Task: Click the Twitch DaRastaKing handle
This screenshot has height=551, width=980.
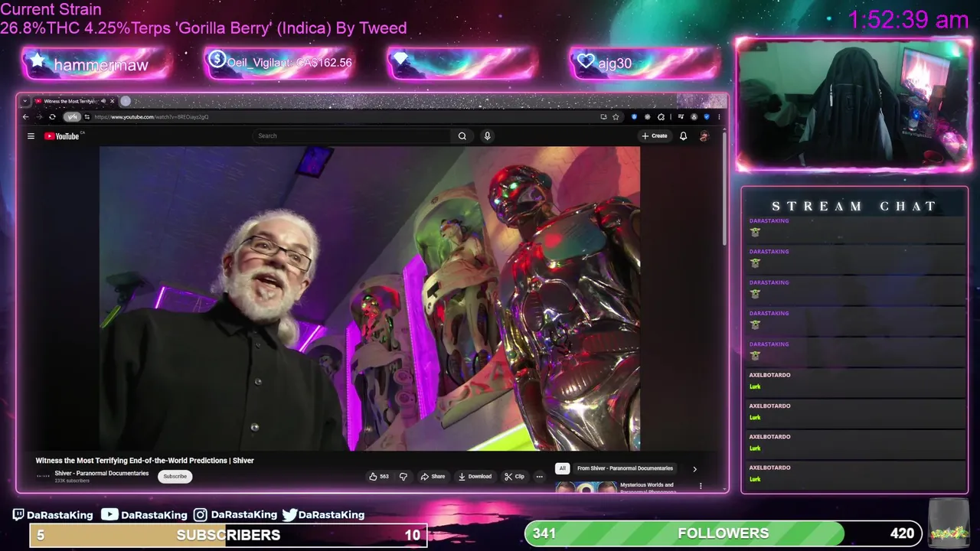Action: tap(52, 515)
